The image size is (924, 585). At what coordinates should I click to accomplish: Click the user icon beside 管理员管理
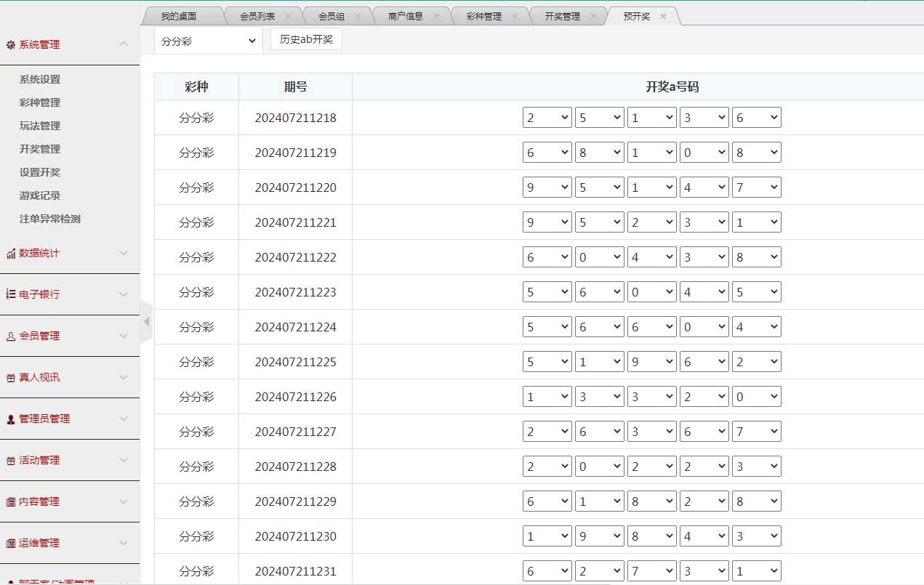click(11, 419)
